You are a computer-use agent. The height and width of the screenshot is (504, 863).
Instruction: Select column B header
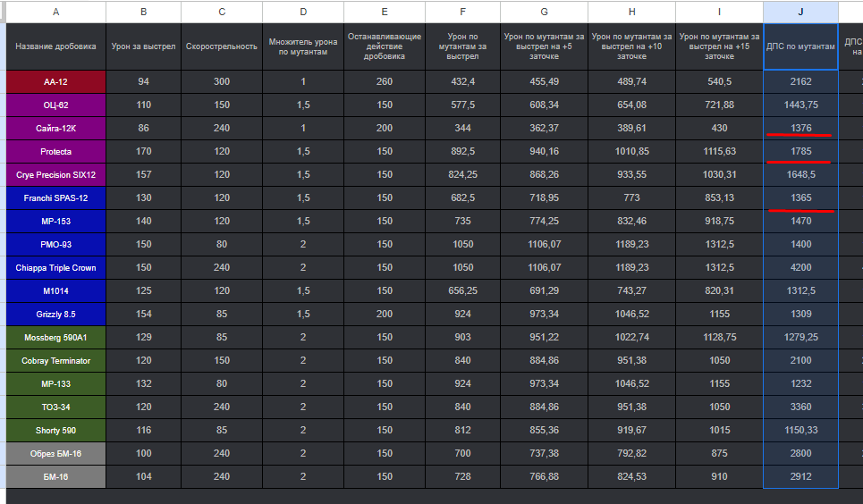(x=143, y=12)
